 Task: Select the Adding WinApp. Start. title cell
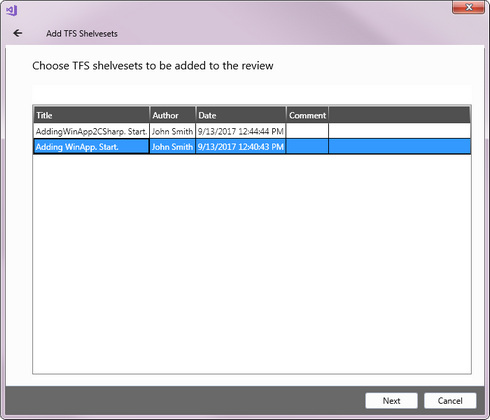click(x=91, y=147)
